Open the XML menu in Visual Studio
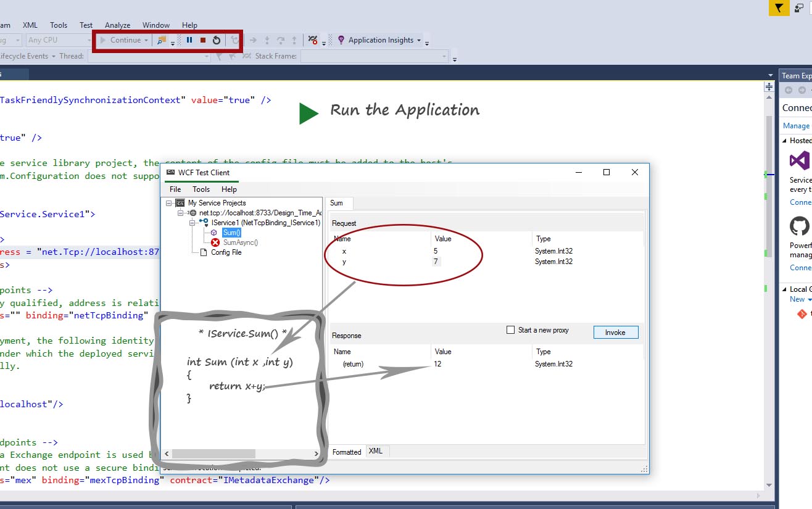This screenshot has width=812, height=509. tap(30, 25)
